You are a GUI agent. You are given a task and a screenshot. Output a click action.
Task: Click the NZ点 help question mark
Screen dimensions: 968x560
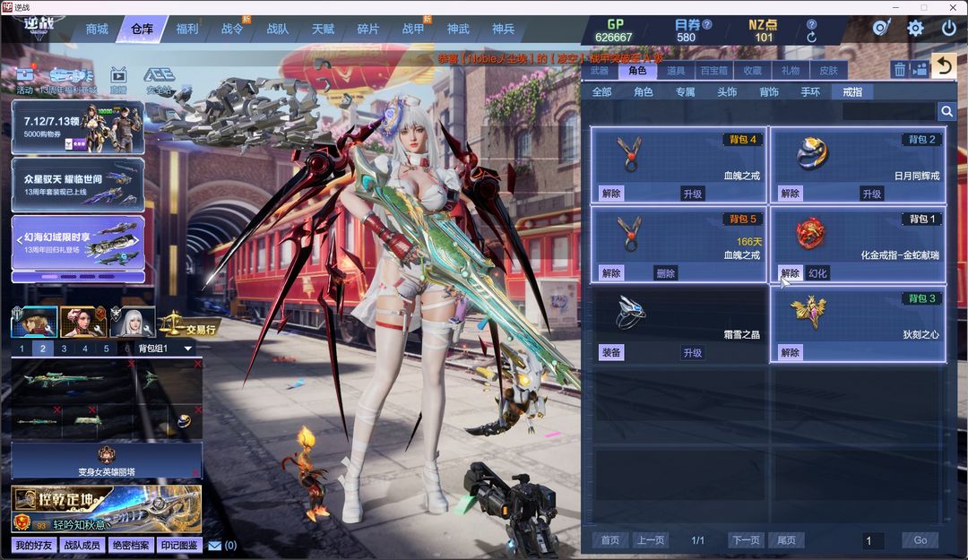click(811, 24)
